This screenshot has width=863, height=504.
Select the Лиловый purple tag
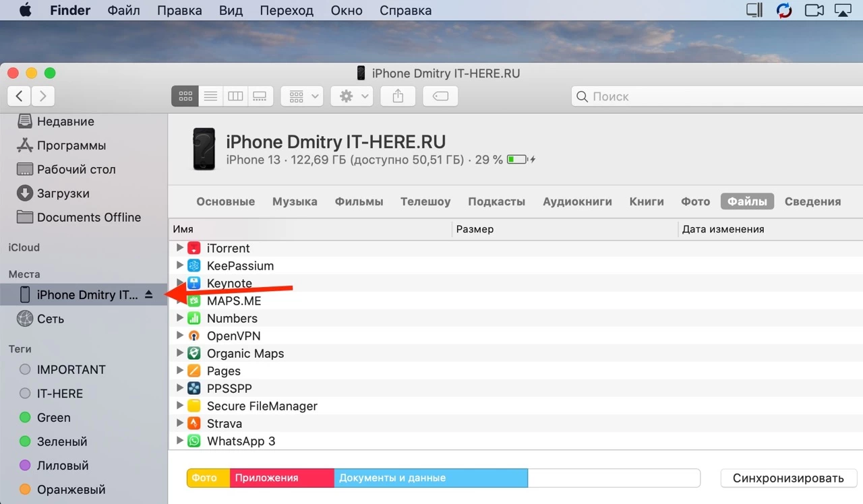tap(62, 466)
